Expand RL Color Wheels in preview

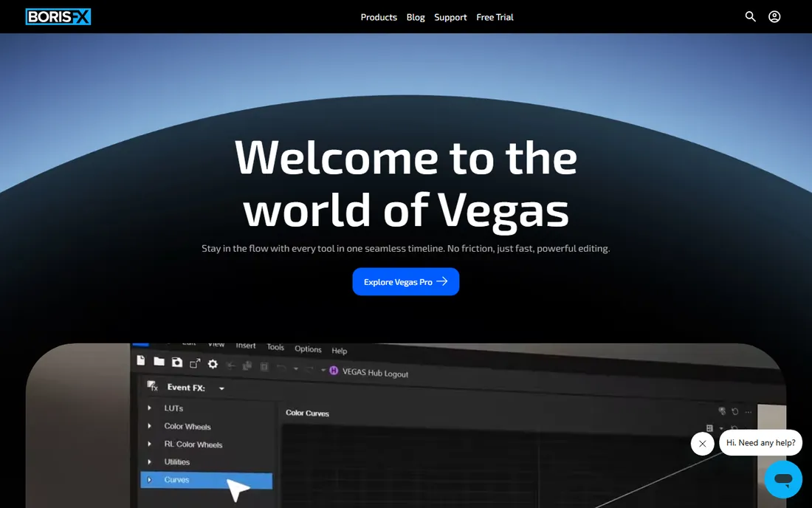click(x=149, y=444)
